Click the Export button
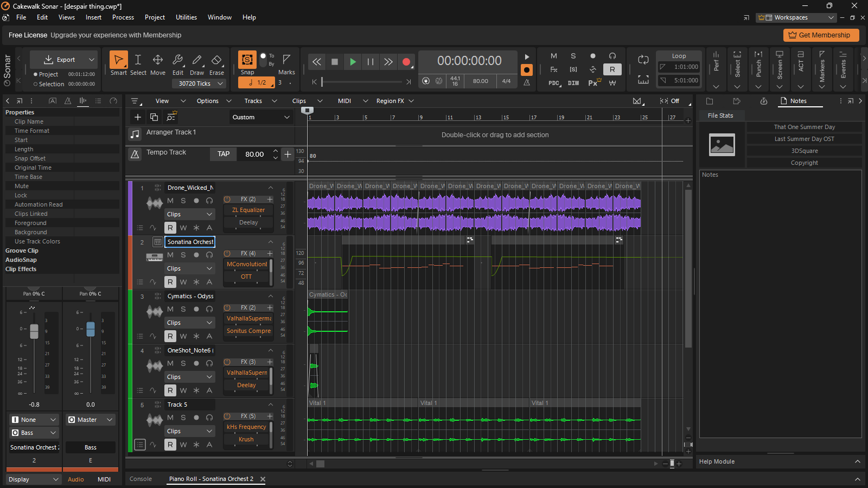Image resolution: width=868 pixels, height=488 pixels. click(59, 60)
